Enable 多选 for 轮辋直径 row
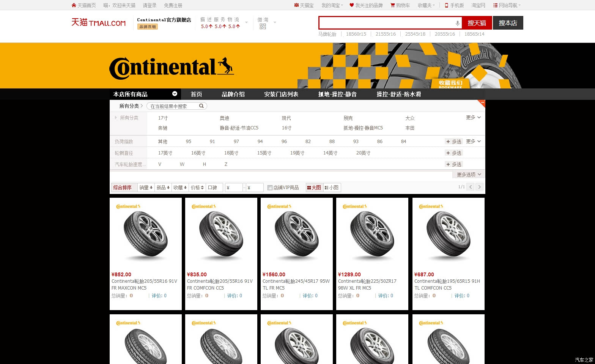 (454, 153)
